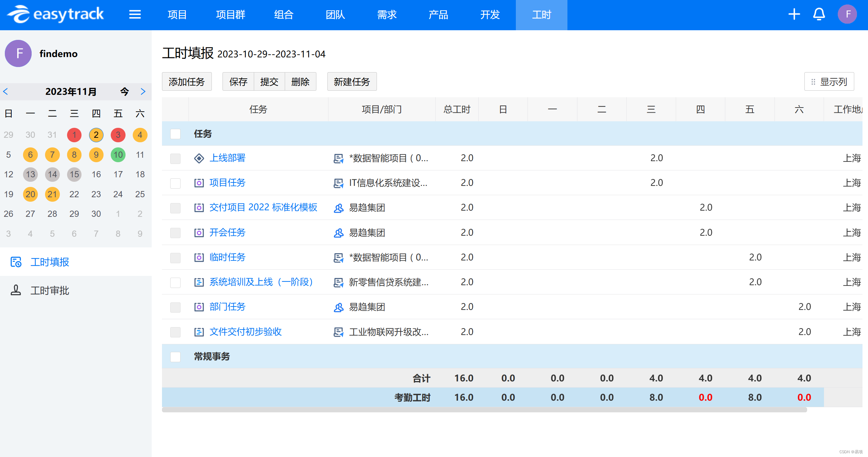Image resolution: width=868 pixels, height=457 pixels.
Task: Click project icon beside IT信息化系统建设
Action: point(339,183)
